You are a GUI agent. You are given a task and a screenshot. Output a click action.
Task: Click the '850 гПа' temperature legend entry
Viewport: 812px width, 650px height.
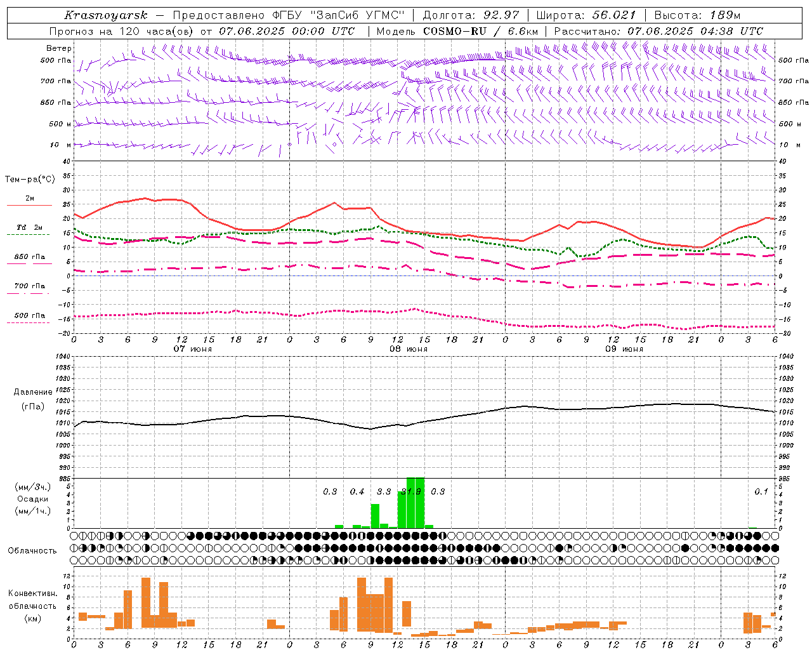[30, 257]
